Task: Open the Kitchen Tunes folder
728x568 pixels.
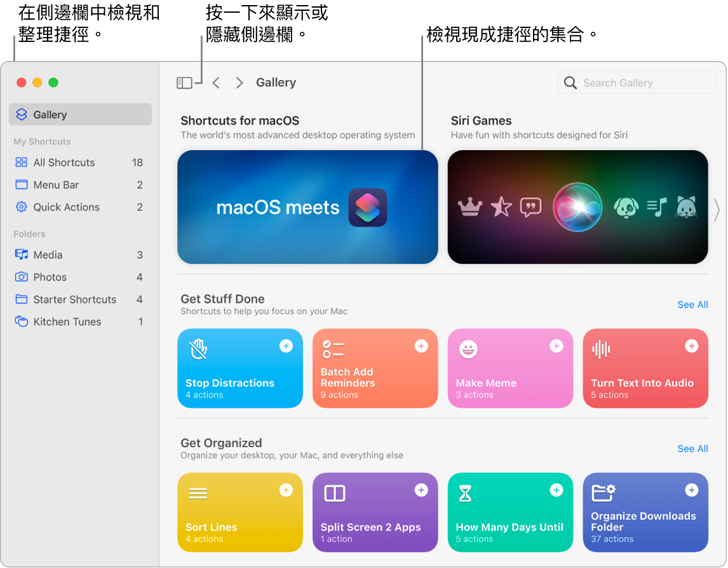Action: 80,321
